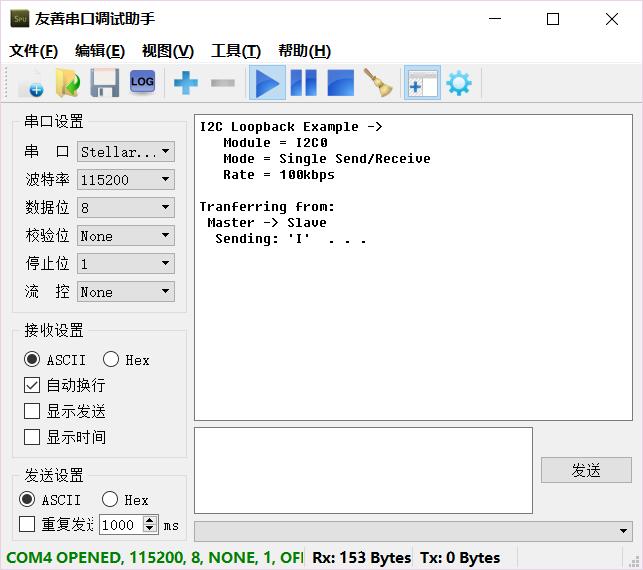Image resolution: width=643 pixels, height=570 pixels.
Task: Open the parity 校验位 dropdown
Action: (x=126, y=236)
